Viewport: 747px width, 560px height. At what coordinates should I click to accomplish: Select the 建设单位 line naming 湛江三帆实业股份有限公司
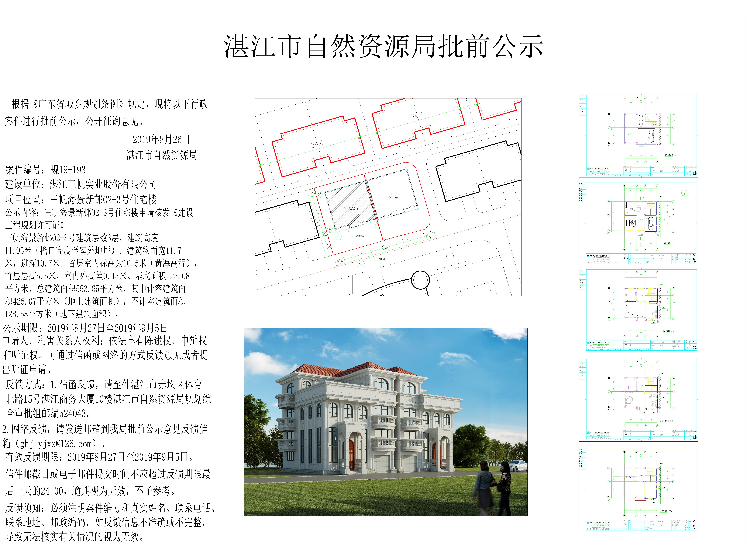pos(81,184)
